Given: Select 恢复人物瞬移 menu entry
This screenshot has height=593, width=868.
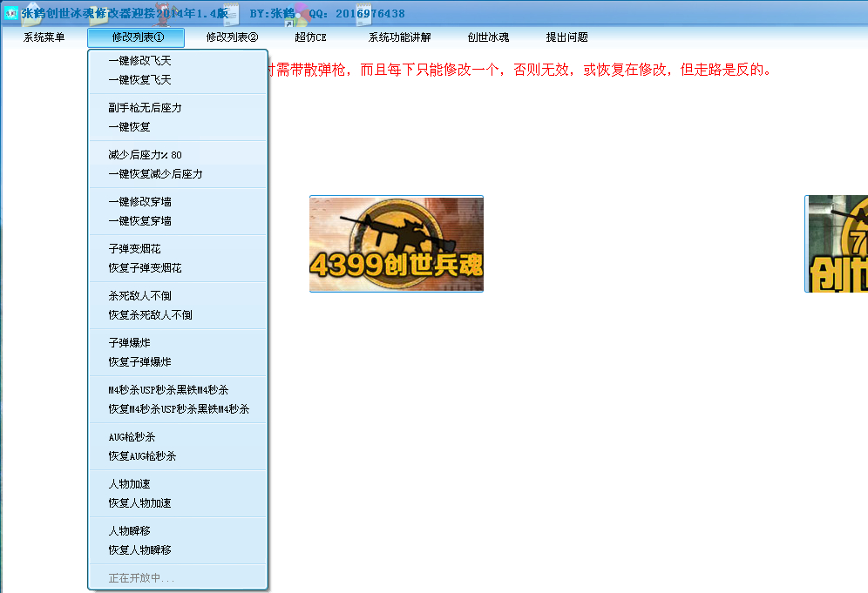Looking at the screenshot, I should pos(179,550).
